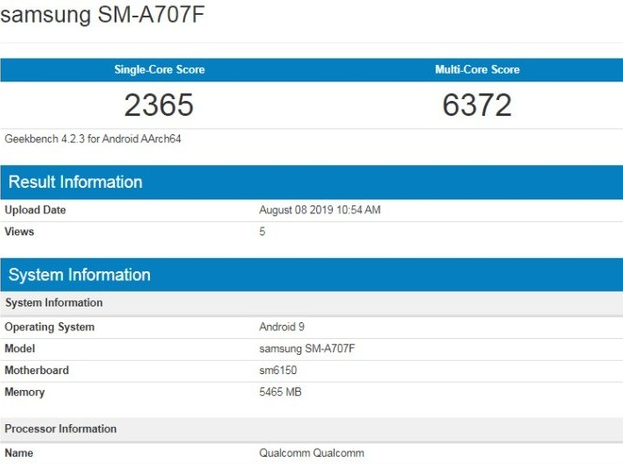Click the single-core value 2365
This screenshot has width=623, height=464.
point(159,105)
